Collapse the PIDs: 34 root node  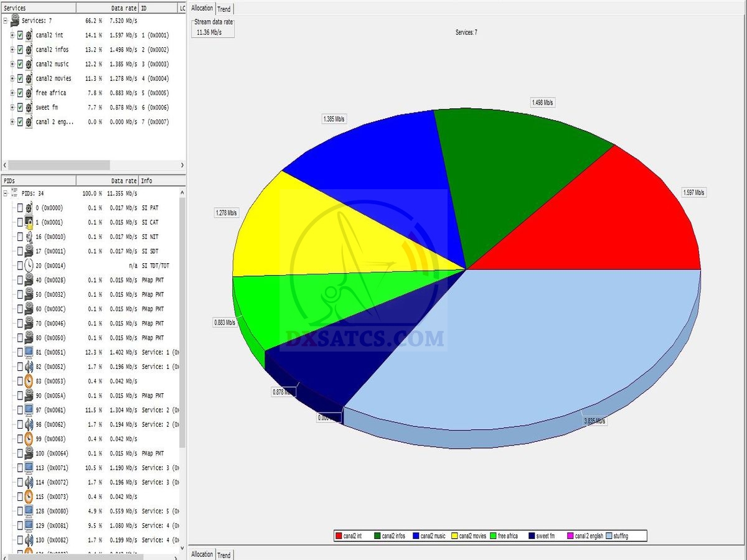tap(5, 194)
